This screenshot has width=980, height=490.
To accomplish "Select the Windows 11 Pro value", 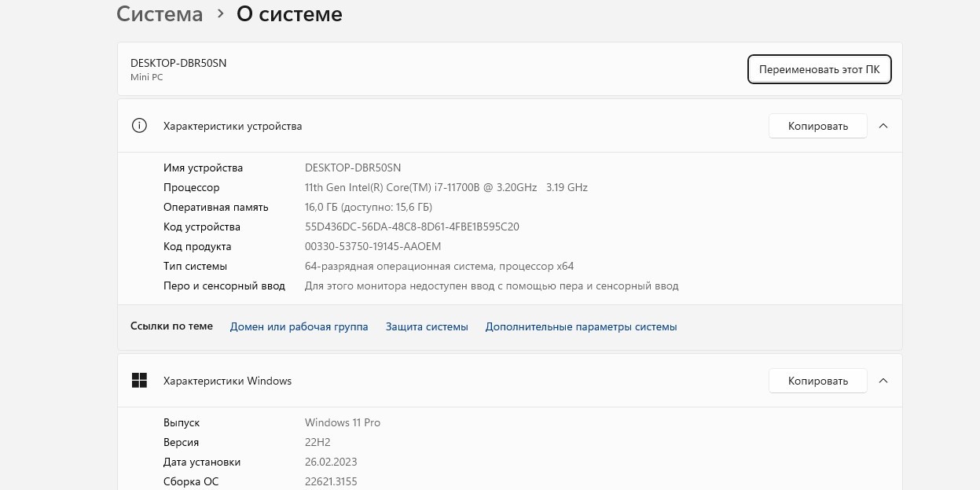I will [x=343, y=422].
